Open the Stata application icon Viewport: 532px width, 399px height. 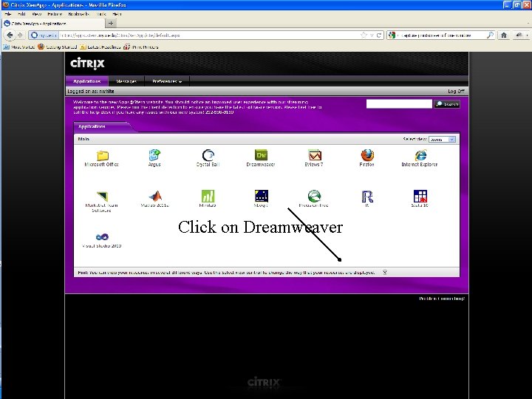click(x=420, y=196)
